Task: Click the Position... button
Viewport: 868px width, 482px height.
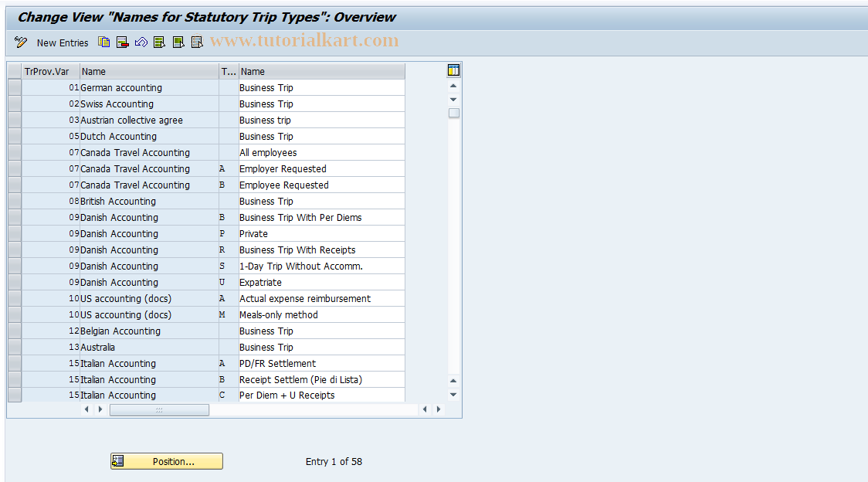Action: click(x=167, y=461)
